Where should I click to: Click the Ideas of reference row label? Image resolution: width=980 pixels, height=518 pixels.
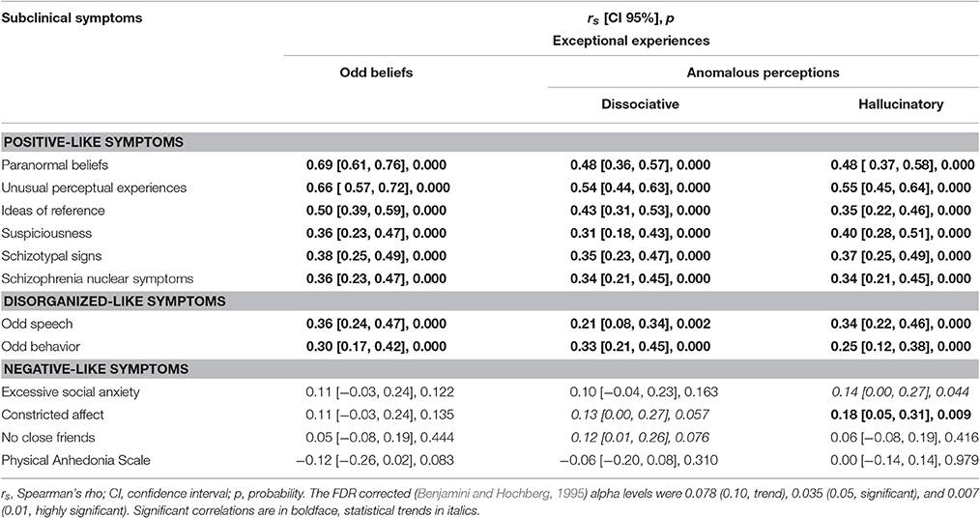coord(53,211)
